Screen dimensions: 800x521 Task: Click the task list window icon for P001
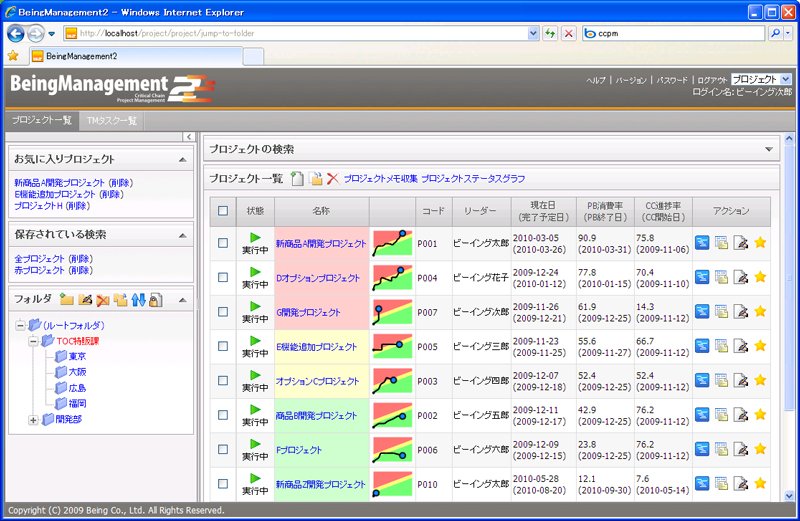pos(721,243)
